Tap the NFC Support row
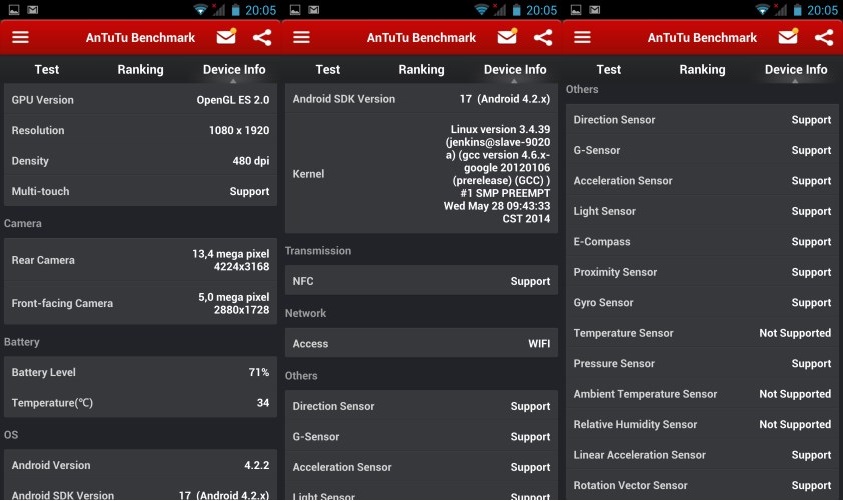Image resolution: width=843 pixels, height=501 pixels. [421, 281]
